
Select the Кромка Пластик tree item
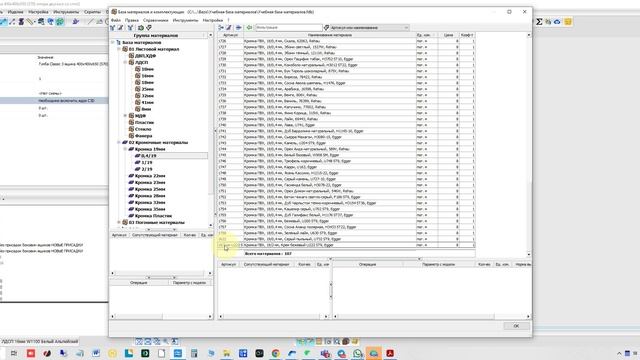[x=153, y=216]
